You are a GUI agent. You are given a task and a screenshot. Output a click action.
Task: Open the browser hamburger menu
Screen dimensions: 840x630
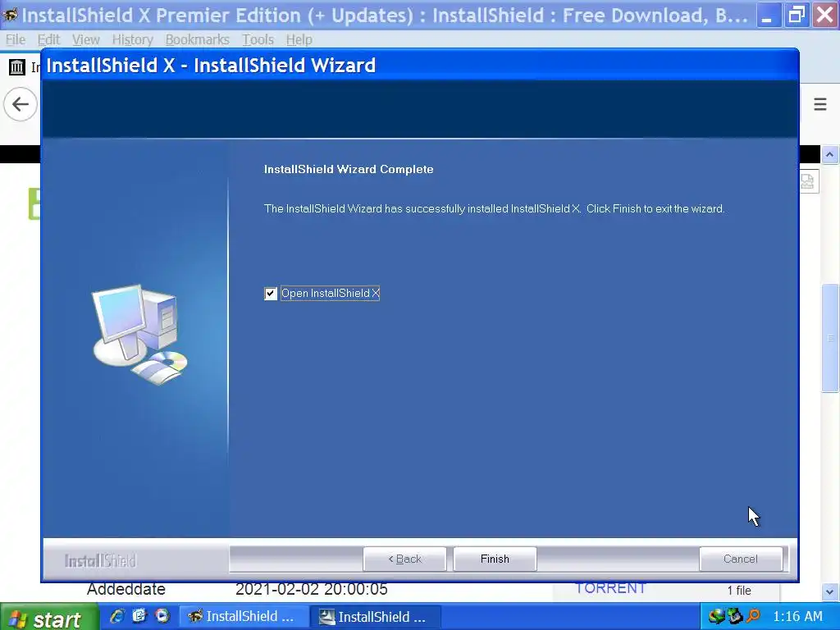coord(819,104)
